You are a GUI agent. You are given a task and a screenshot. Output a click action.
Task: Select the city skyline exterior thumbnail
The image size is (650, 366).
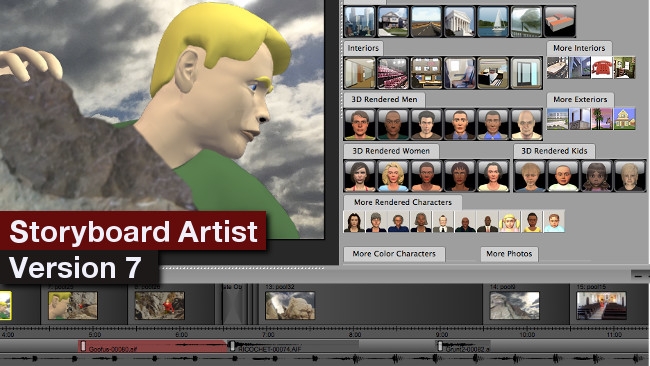(x=359, y=22)
